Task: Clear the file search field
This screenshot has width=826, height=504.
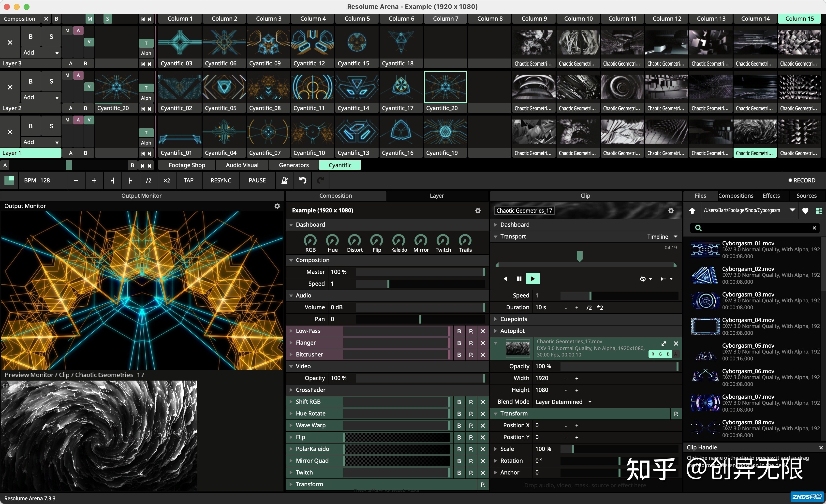Action: (814, 228)
